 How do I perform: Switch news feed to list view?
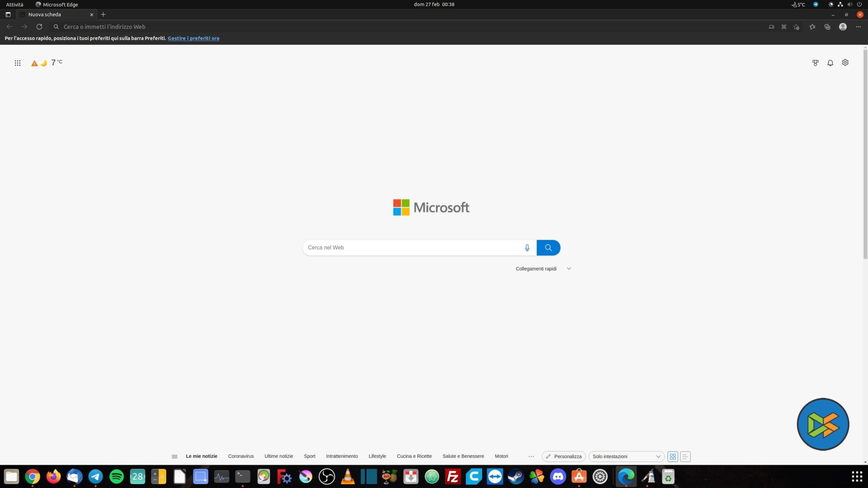tap(685, 456)
